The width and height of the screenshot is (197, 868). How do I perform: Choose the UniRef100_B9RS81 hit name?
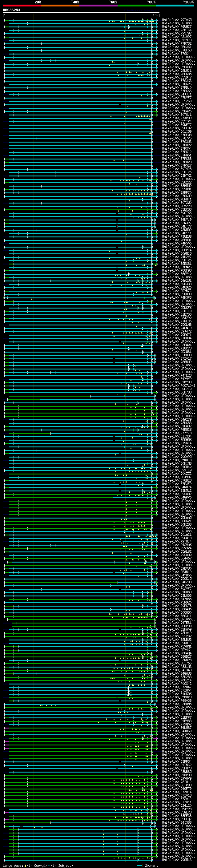pos(177,264)
